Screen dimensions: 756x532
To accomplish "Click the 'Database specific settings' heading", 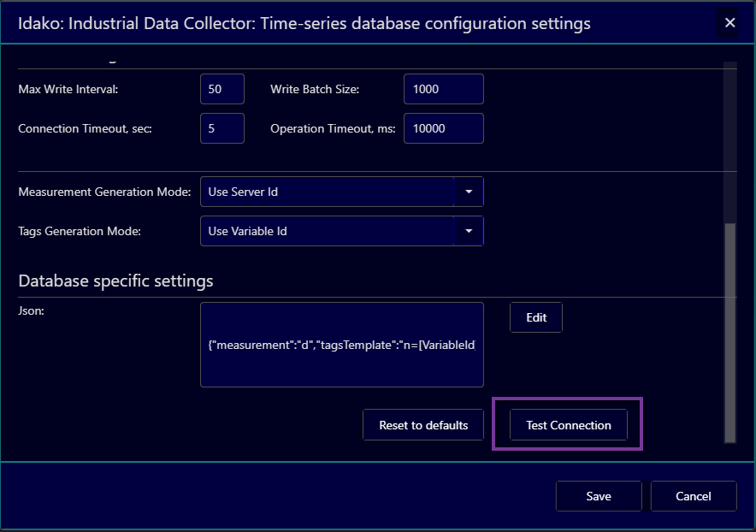I will (x=115, y=281).
